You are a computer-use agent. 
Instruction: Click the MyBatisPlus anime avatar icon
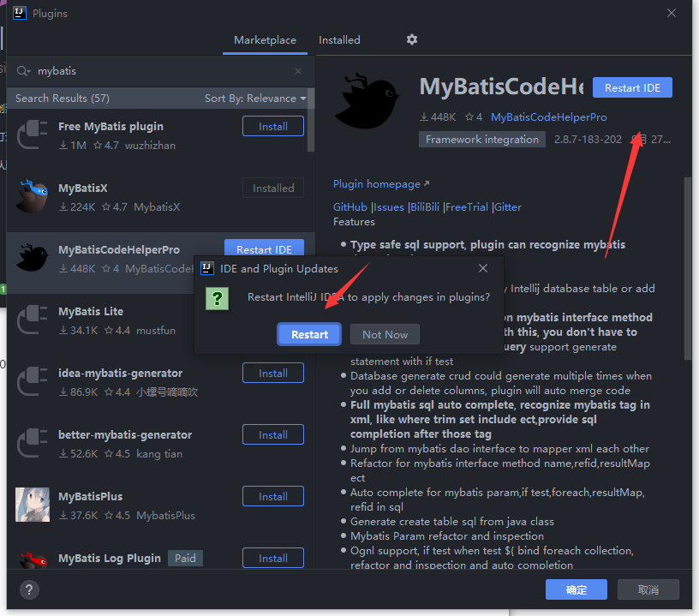[33, 505]
